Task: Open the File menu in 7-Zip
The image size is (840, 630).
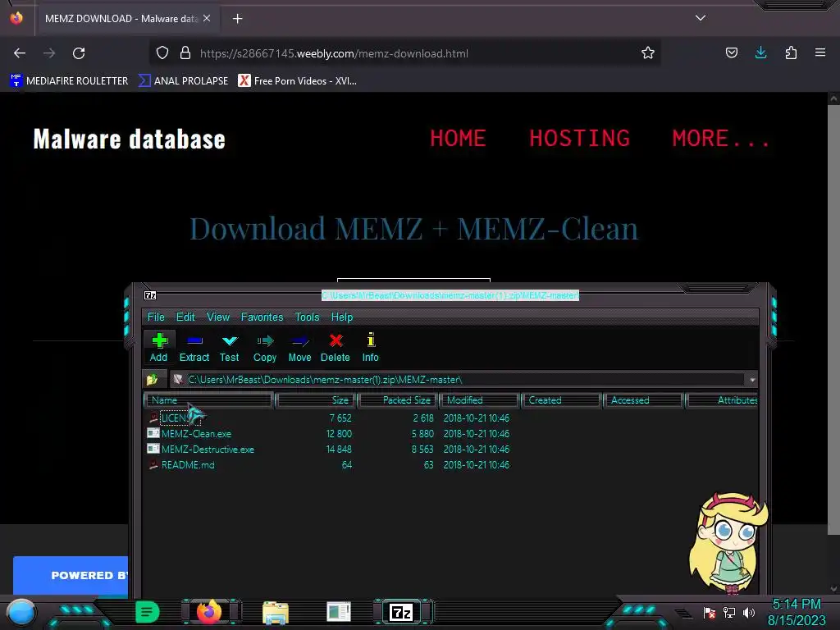Action: tap(156, 317)
